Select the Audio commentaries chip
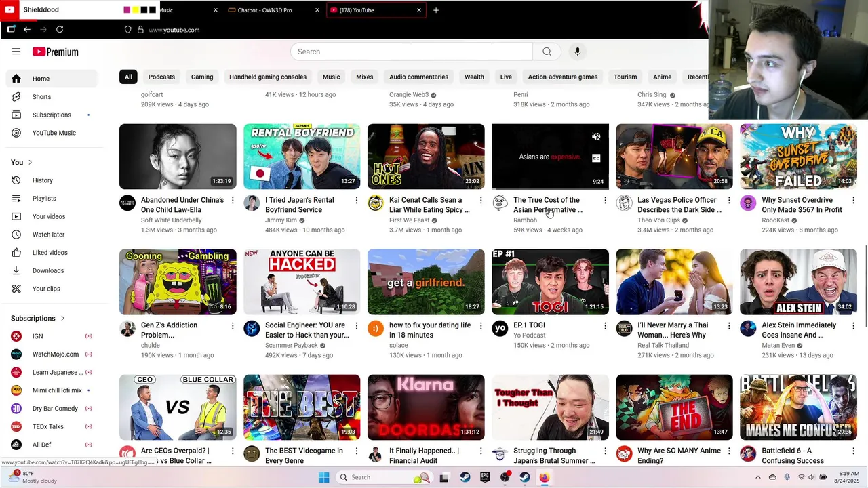 point(418,77)
